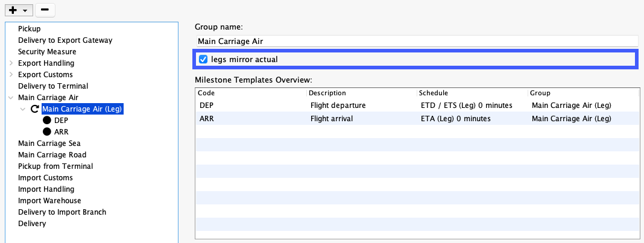Expand the Export Customs tree node
Image resolution: width=644 pixels, height=243 pixels.
[11, 75]
